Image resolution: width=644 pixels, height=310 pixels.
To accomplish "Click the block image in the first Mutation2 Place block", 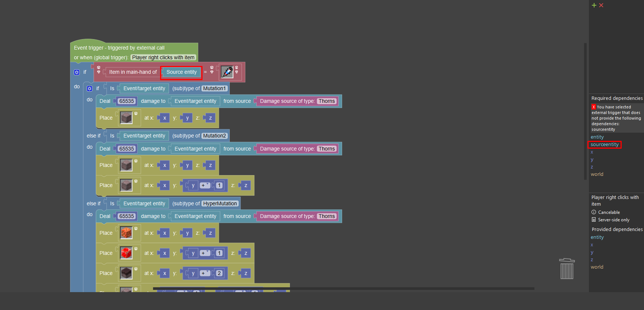I will [126, 165].
